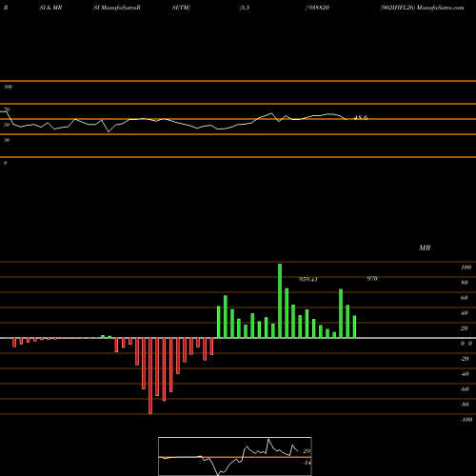
Task: Click the 48.6 RSI value label
Action: (361, 117)
